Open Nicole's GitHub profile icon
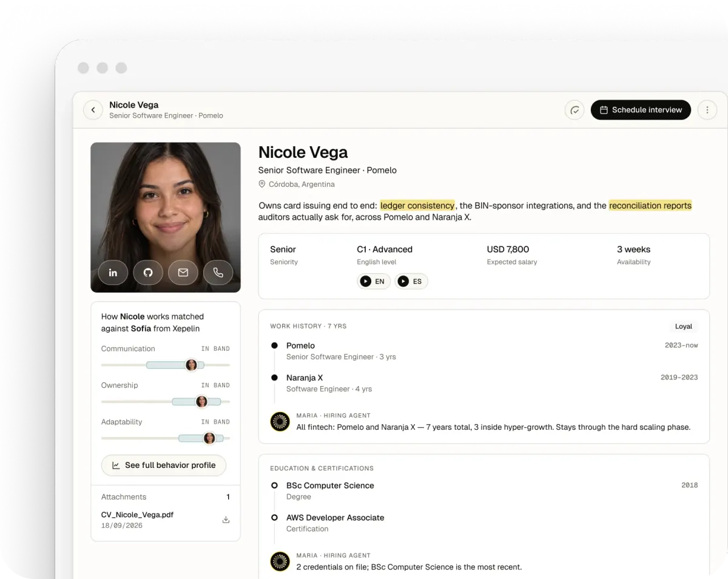728x579 pixels. pos(148,273)
